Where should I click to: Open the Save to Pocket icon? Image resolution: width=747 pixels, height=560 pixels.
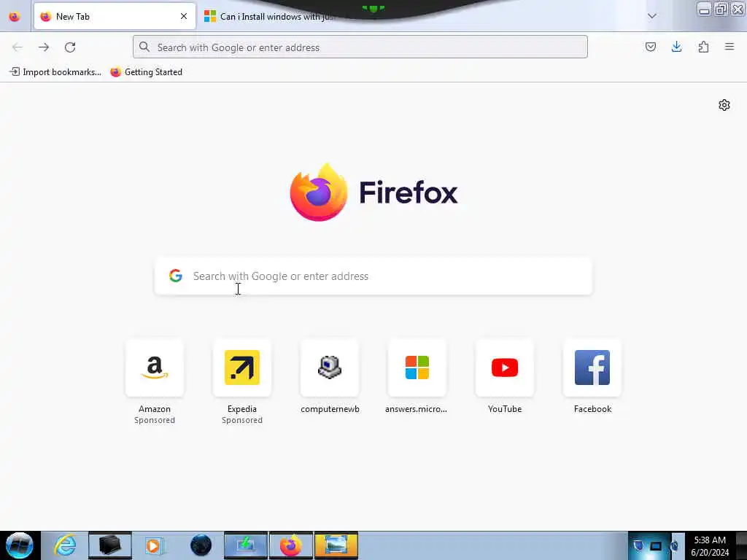[x=651, y=47]
